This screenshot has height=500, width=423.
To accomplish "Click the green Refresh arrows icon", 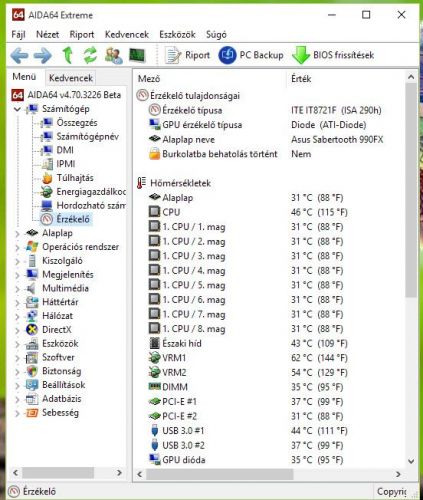I will point(90,55).
